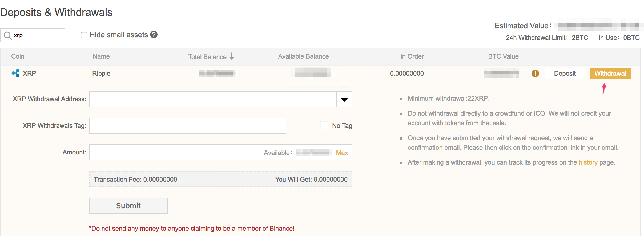The width and height of the screenshot is (644, 236).
Task: Sort the table by Name column
Action: [101, 56]
